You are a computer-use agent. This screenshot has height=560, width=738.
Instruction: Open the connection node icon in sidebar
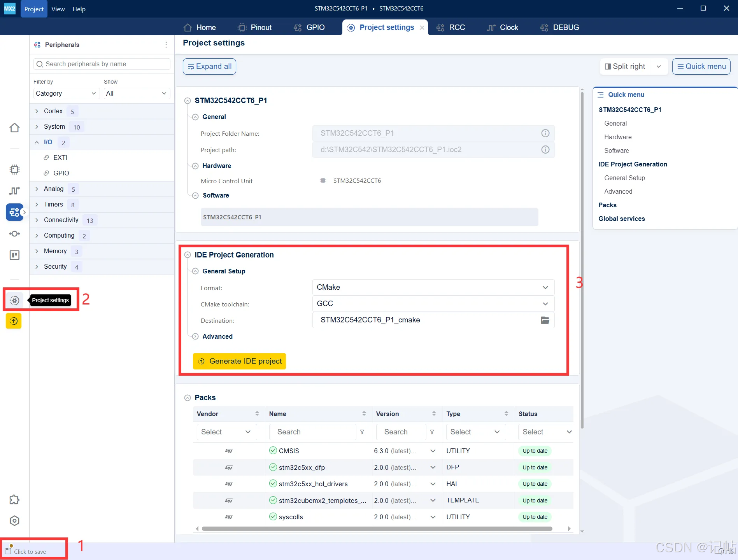[x=14, y=234]
